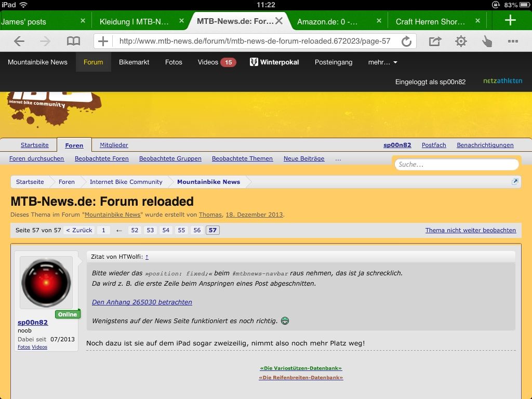Viewport: 532px width, 399px height.
Task: Click the add-bookmark plus beside the URL
Action: (x=103, y=42)
